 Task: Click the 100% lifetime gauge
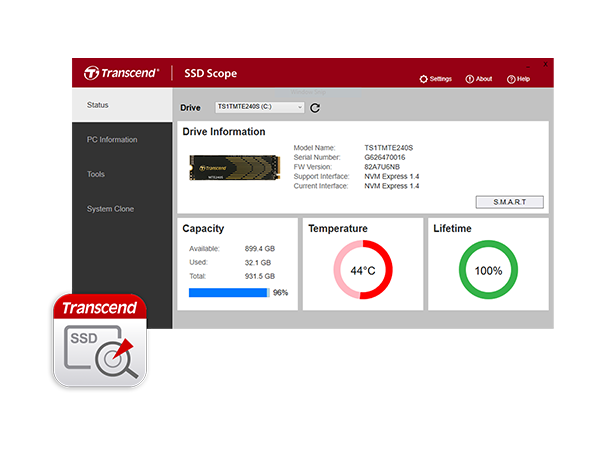click(x=488, y=270)
